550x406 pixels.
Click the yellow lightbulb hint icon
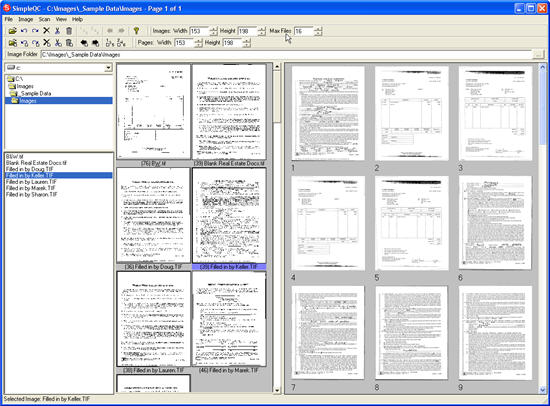[x=136, y=31]
